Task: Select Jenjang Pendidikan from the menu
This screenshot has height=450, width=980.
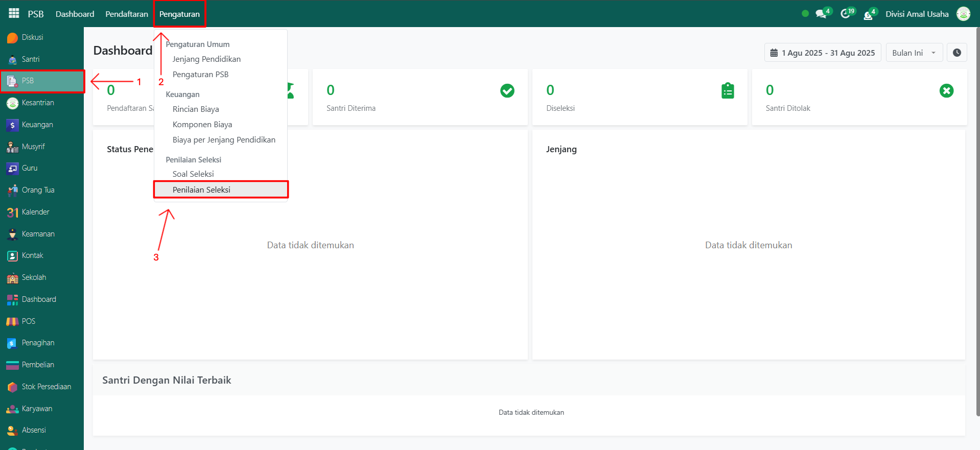Action: (206, 59)
